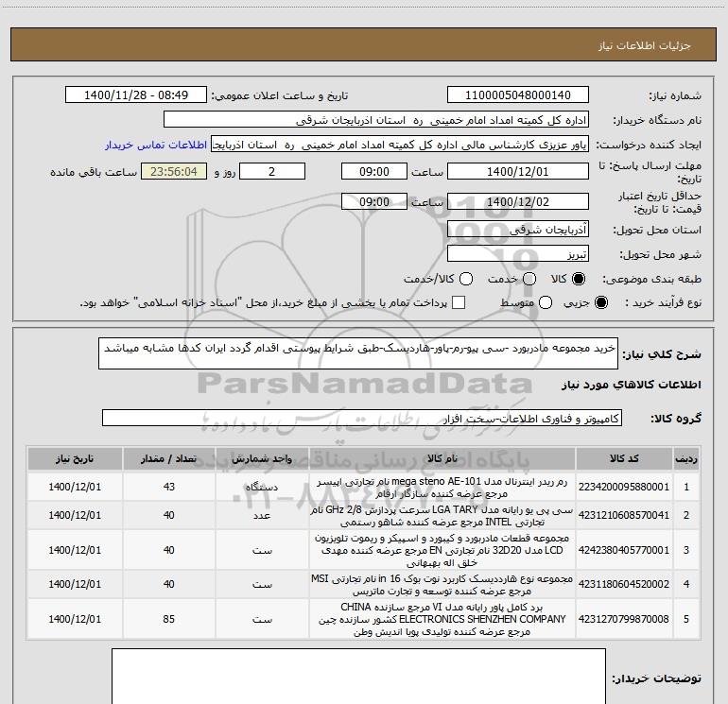Image resolution: width=728 pixels, height=704 pixels.
Task: Click the buyer organization name field
Action: click(x=376, y=120)
